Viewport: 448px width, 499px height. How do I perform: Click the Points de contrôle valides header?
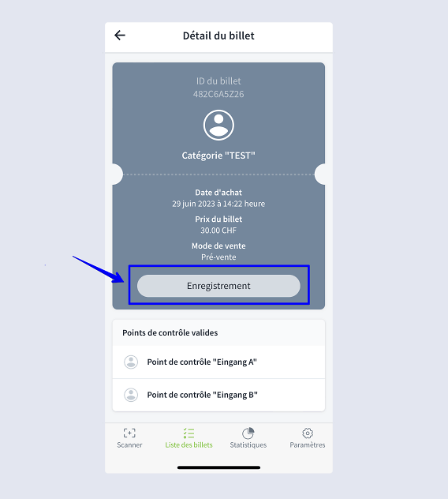[x=170, y=332]
